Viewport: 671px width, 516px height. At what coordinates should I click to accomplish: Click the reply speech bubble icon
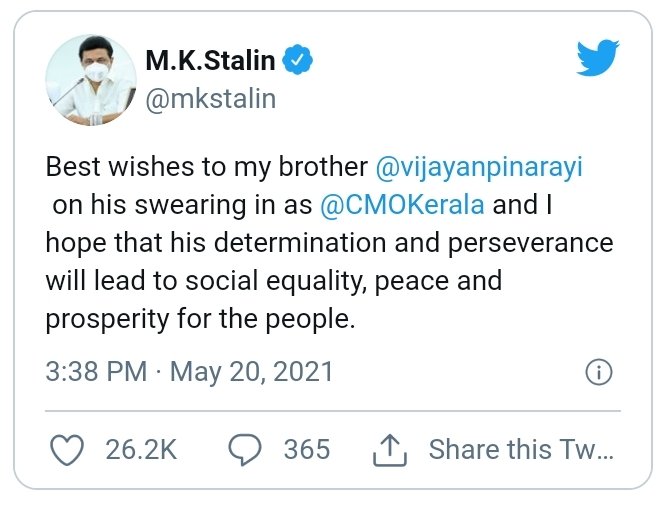tap(244, 451)
